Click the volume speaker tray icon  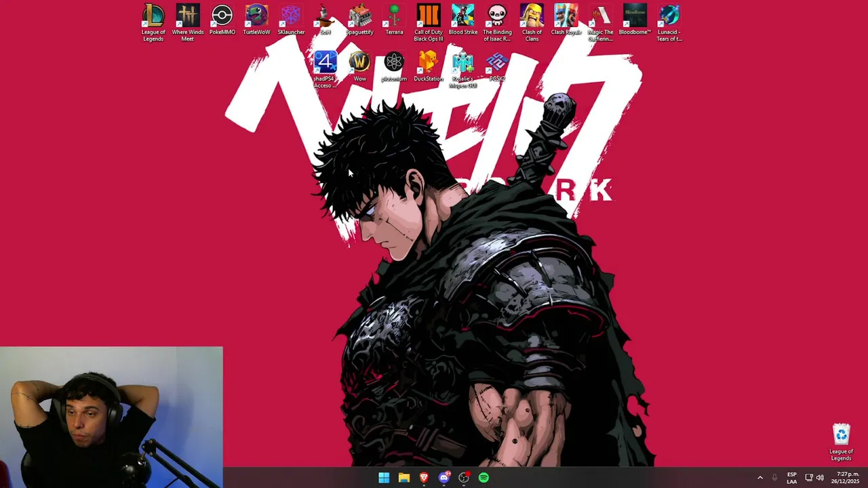[x=820, y=478]
